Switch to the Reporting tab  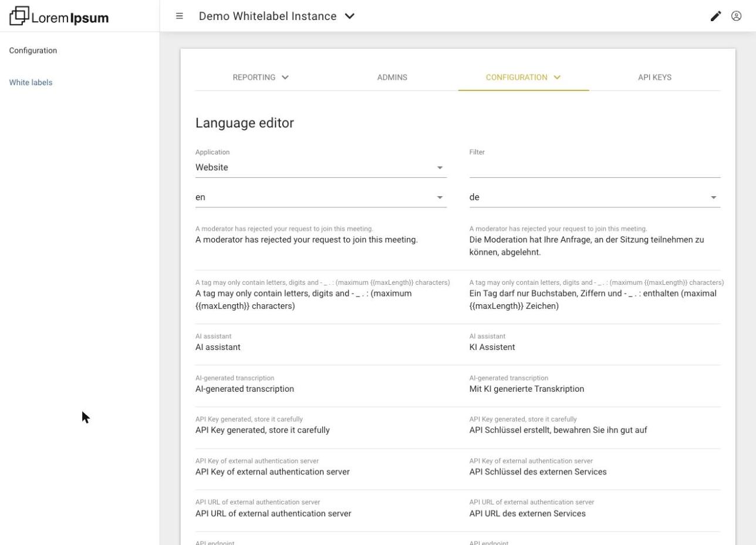coord(261,77)
